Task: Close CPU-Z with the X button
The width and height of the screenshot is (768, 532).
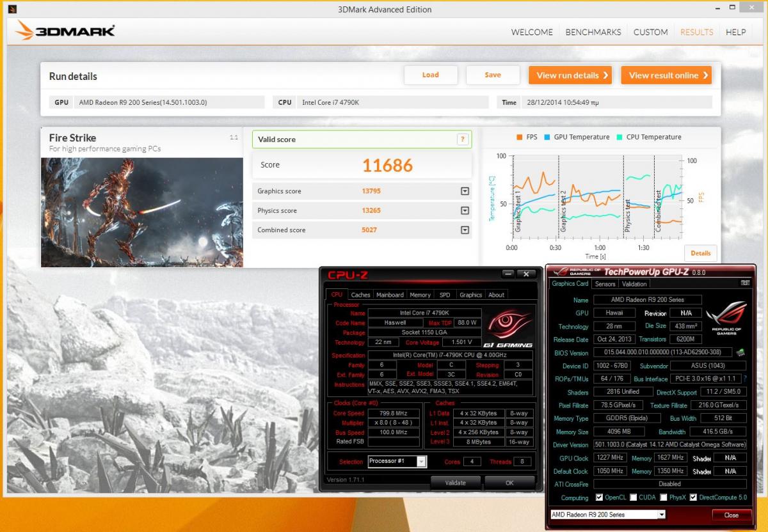Action: (x=526, y=274)
